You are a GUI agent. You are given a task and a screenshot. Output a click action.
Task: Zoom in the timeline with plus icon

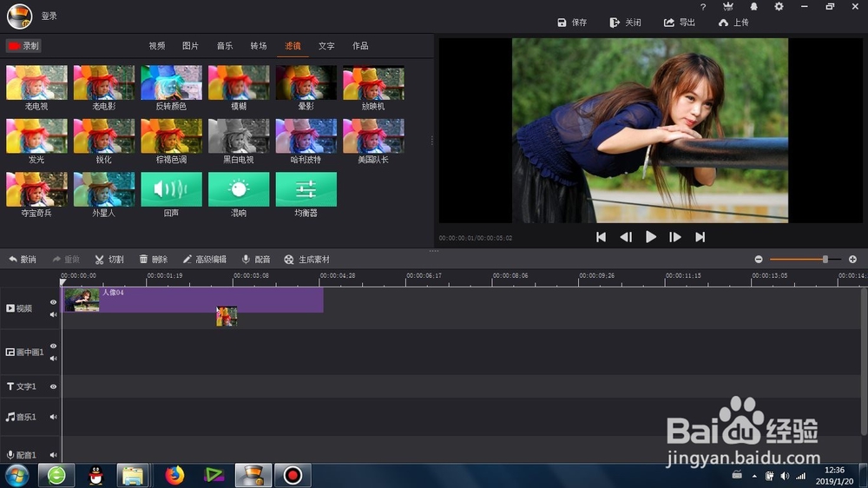click(852, 260)
